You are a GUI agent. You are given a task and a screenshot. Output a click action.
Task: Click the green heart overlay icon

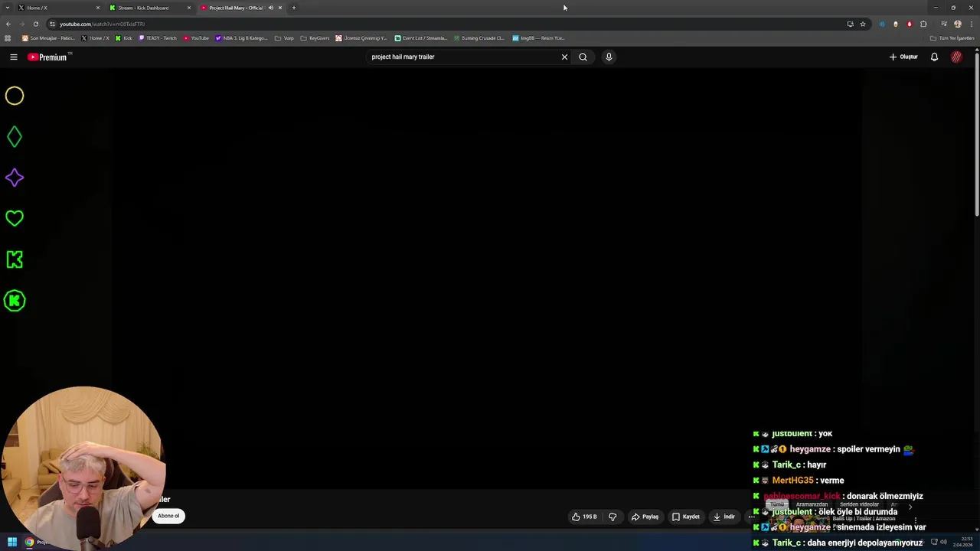15,219
